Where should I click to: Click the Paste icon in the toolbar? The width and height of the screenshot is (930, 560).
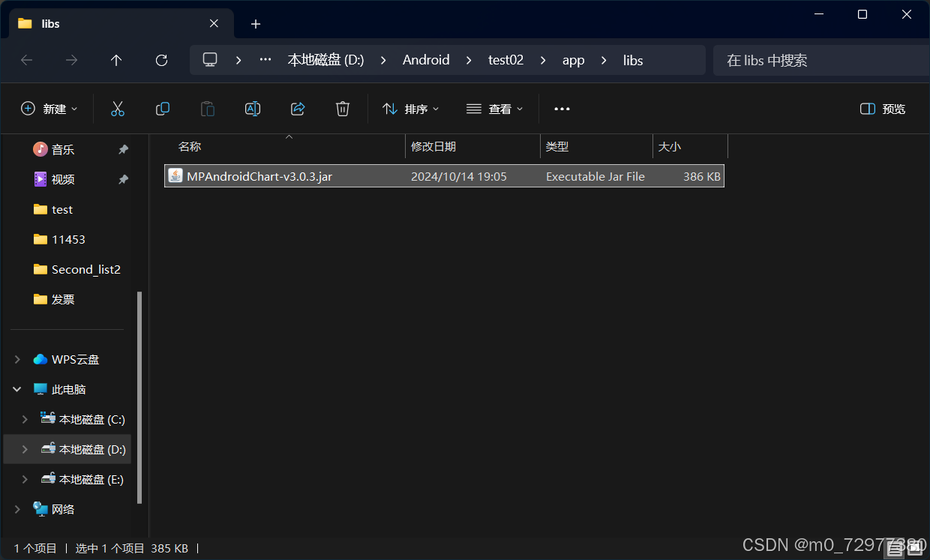tap(208, 109)
